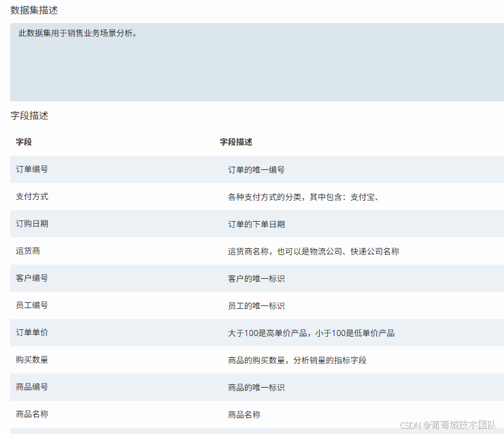Edit the description '商品的唯一标识'
This screenshot has width=504, height=434.
pos(256,387)
